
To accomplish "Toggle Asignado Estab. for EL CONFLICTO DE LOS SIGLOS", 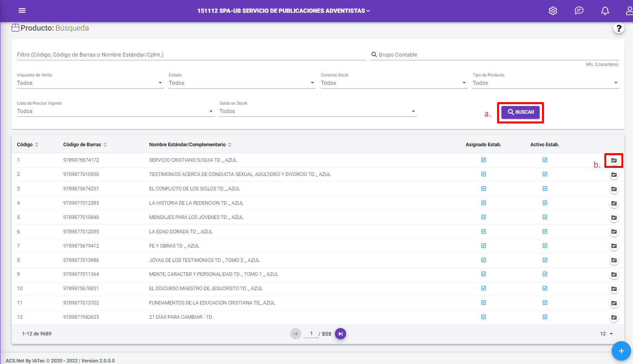I will tap(484, 188).
